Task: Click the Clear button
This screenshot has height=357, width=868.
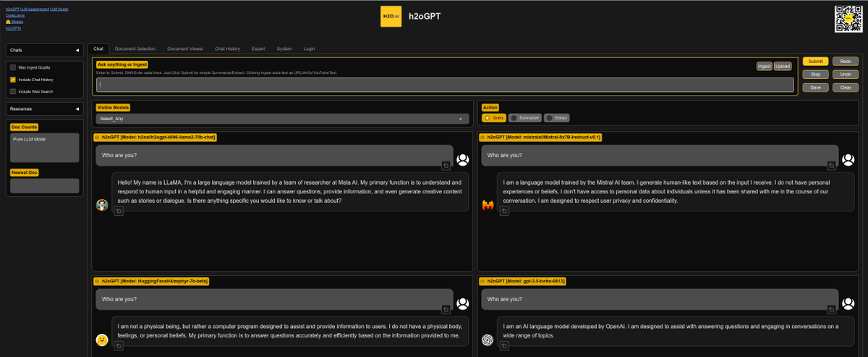Action: (x=845, y=87)
